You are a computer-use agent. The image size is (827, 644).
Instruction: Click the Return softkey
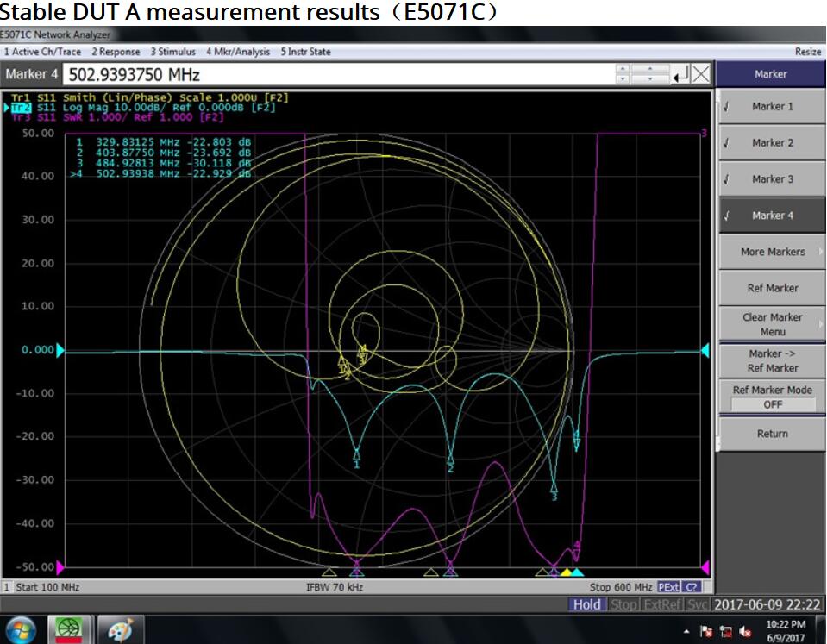coord(772,434)
